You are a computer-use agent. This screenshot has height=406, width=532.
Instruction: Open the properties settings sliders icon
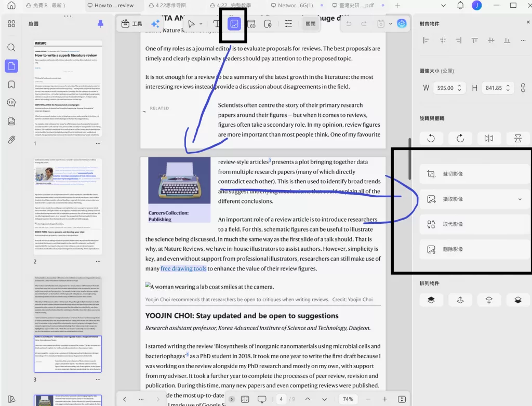click(x=288, y=24)
